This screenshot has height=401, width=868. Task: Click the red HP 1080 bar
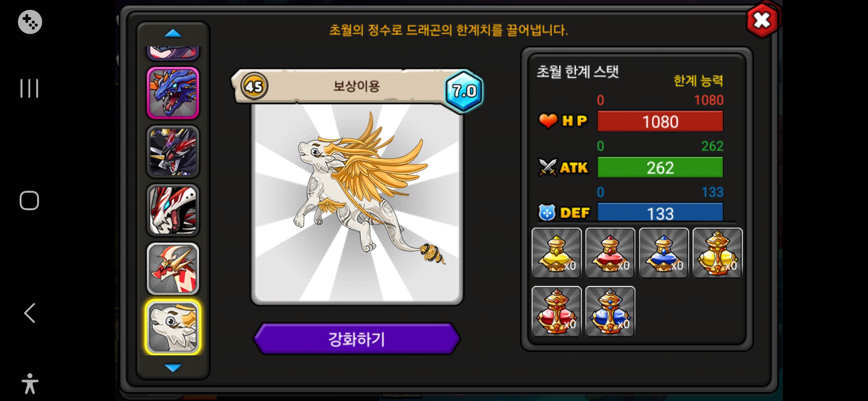click(x=660, y=121)
